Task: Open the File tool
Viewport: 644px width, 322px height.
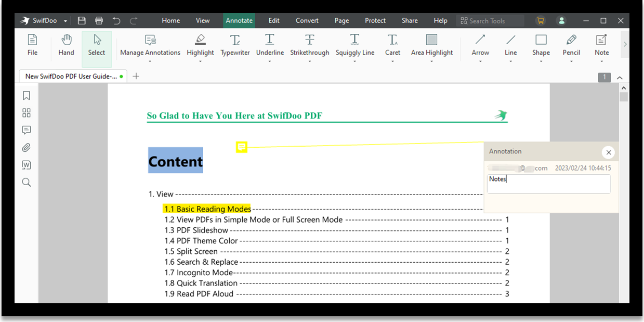Action: pos(32,45)
